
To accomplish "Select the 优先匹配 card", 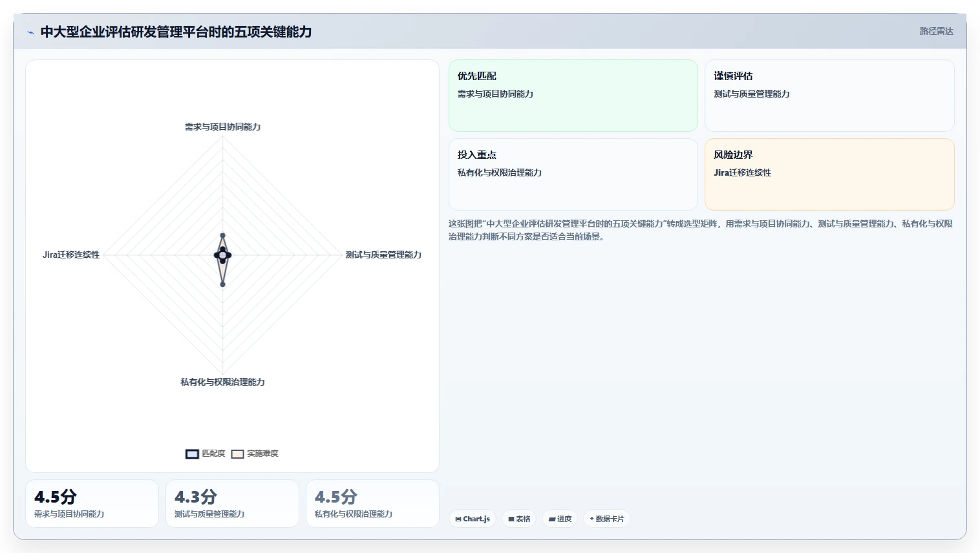I will pyautogui.click(x=573, y=96).
